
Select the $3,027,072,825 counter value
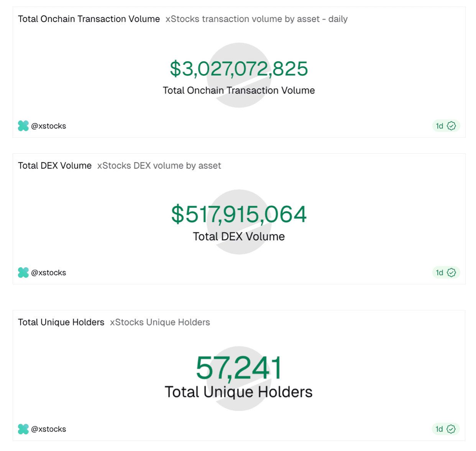point(239,69)
